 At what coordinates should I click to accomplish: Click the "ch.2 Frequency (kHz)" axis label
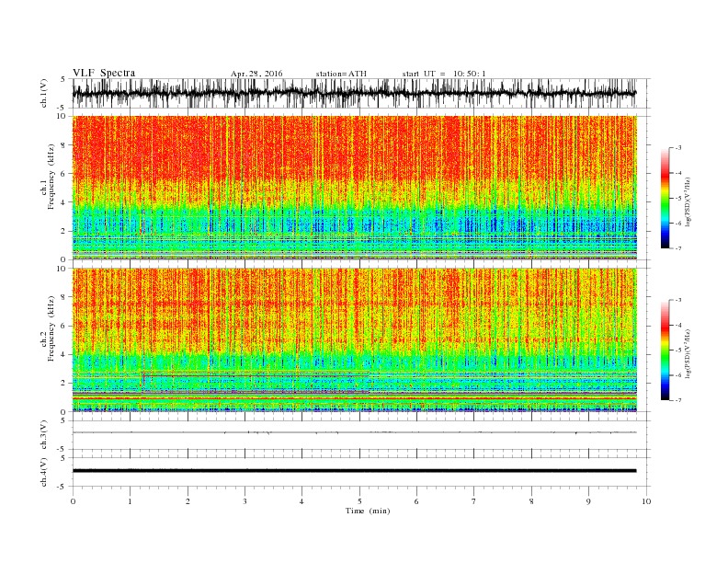(48, 328)
